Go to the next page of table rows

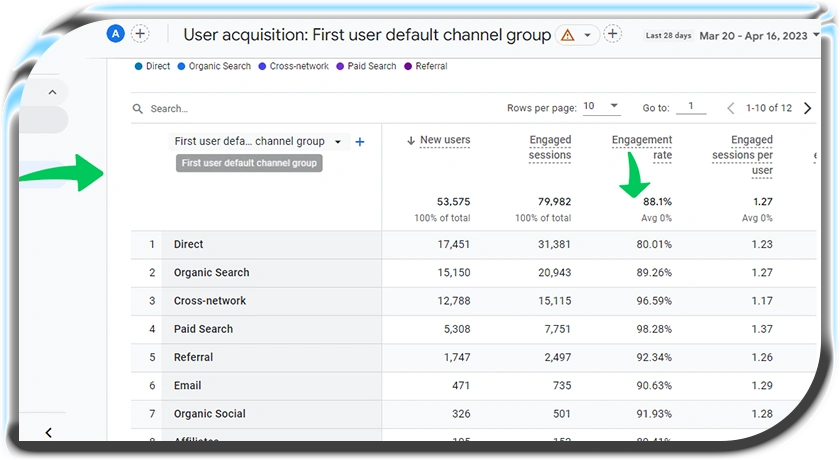[808, 108]
